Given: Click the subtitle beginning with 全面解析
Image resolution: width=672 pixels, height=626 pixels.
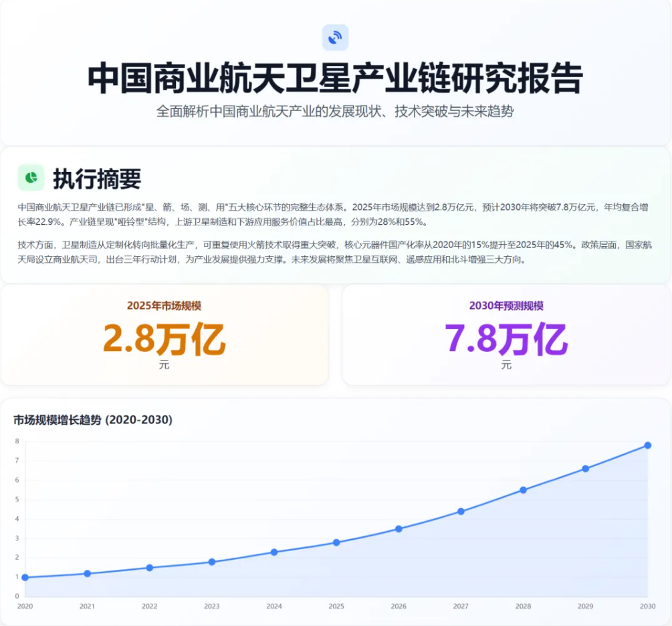Looking at the screenshot, I should point(335,112).
